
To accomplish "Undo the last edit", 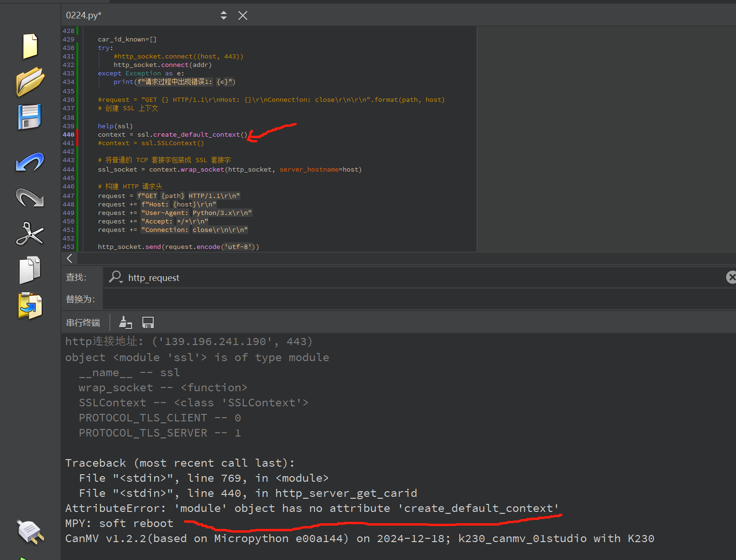I will pos(30,162).
